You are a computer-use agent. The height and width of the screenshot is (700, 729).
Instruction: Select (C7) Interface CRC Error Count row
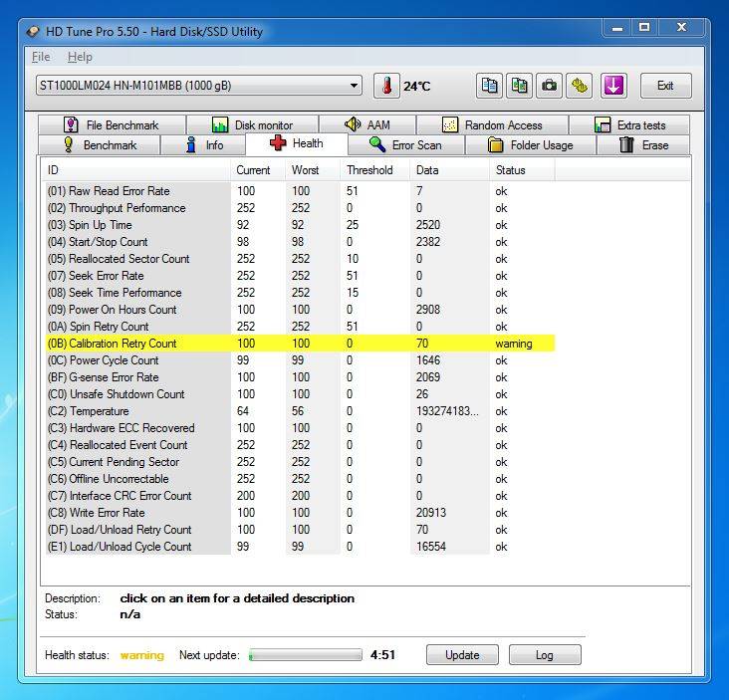300,496
